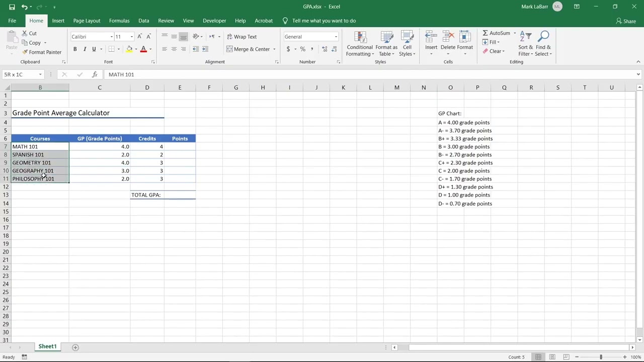Switch to the Formulas tab
644x362 pixels.
pyautogui.click(x=119, y=21)
